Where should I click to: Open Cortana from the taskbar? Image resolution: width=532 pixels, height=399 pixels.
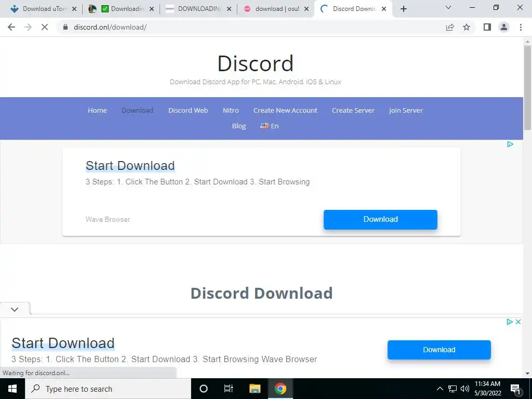(203, 389)
